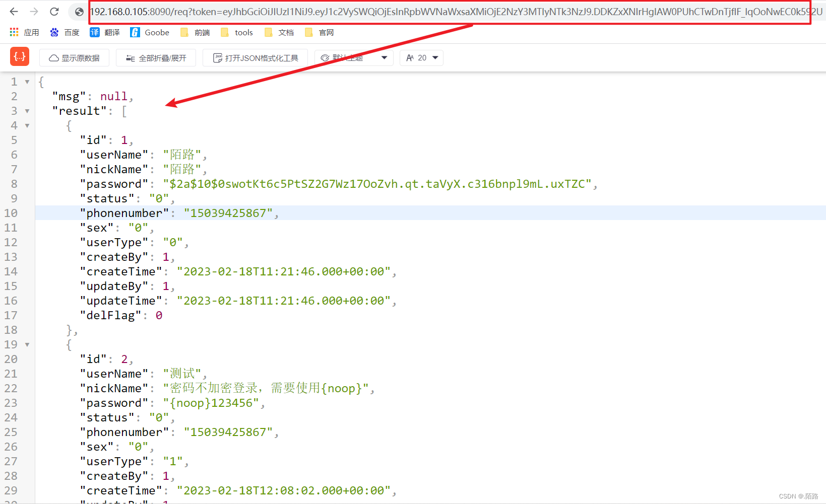Click the 显示原数据 button

[x=74, y=58]
